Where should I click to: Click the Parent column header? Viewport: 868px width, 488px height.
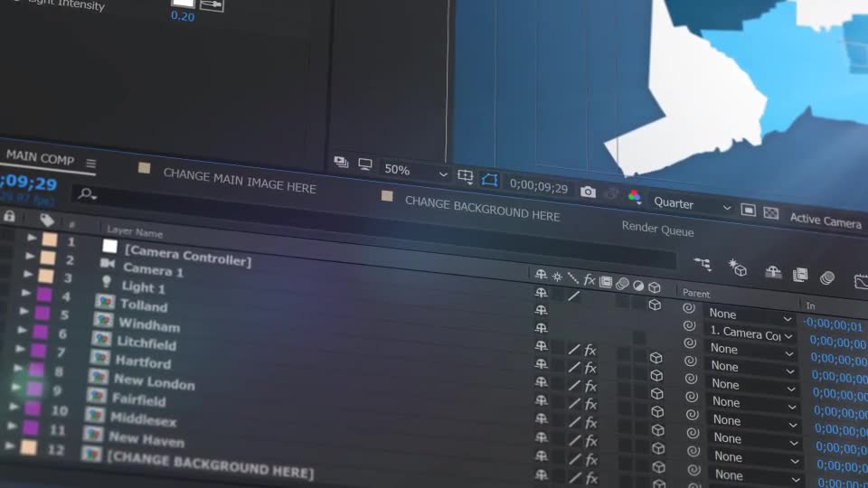[x=696, y=293]
